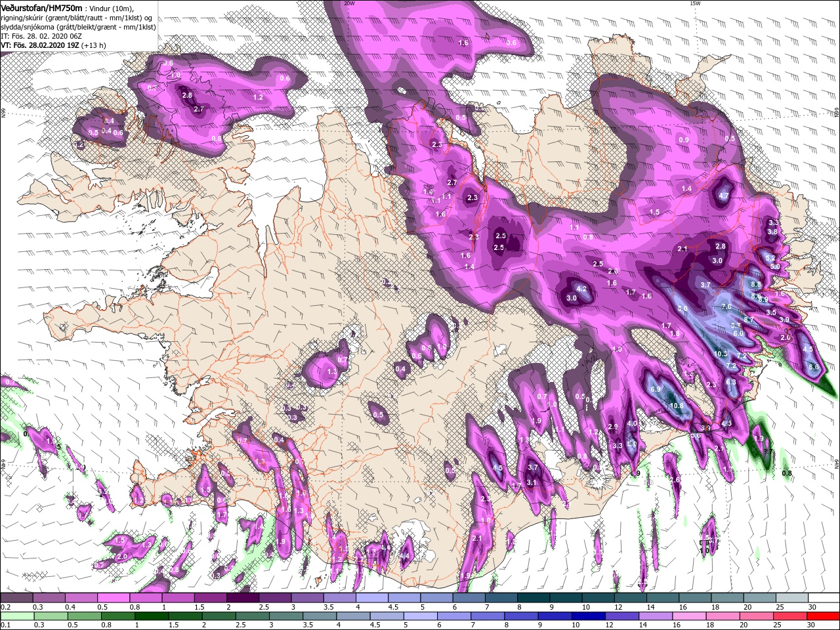Click the 0.1 label on lower scale

coord(6,626)
